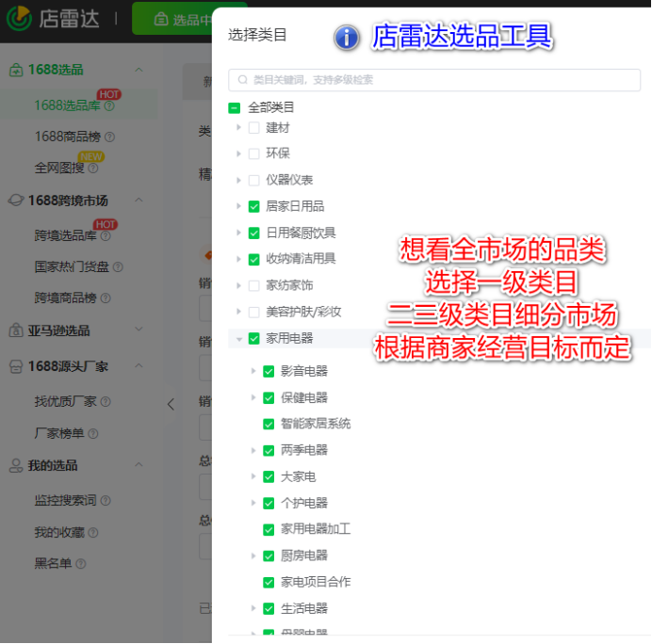Click the 我的选品 user icon
652x644 pixels.
[x=16, y=465]
